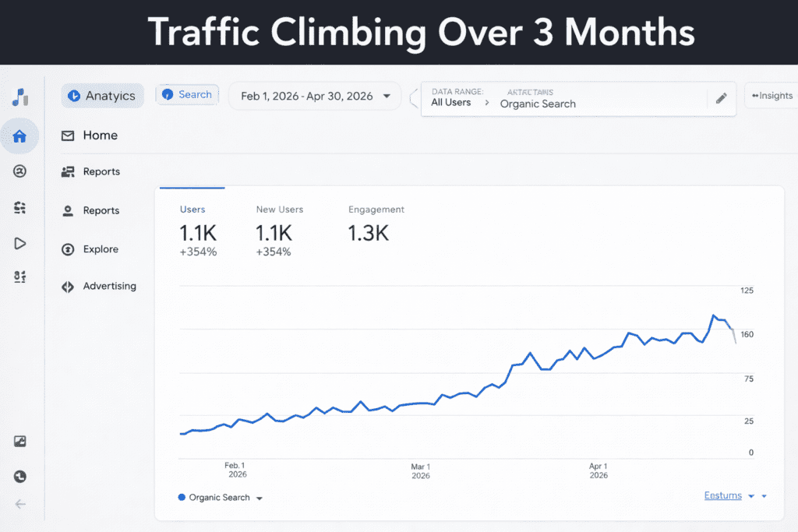Open the Feb 1 - Apr 30 date range selector
This screenshot has width=798, height=532.
click(314, 95)
